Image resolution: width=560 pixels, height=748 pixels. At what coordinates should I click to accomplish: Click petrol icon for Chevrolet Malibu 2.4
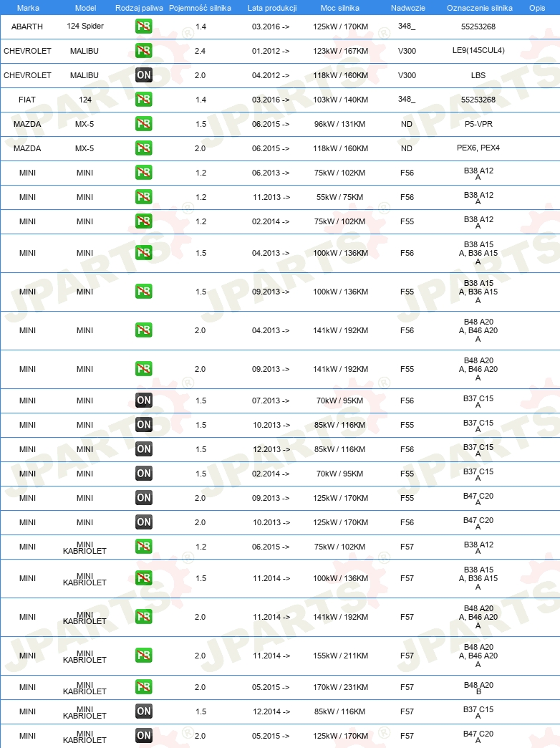point(143,51)
